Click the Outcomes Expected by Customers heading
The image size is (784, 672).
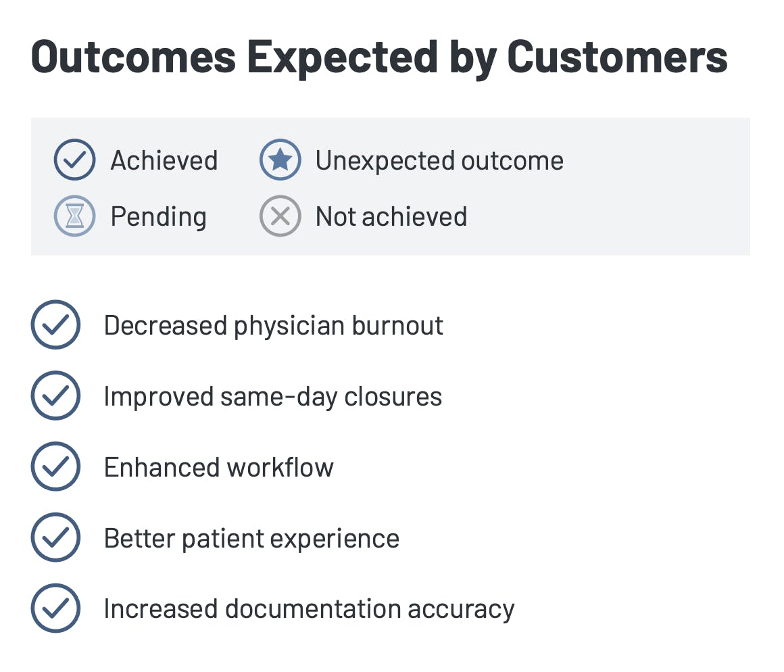click(380, 57)
